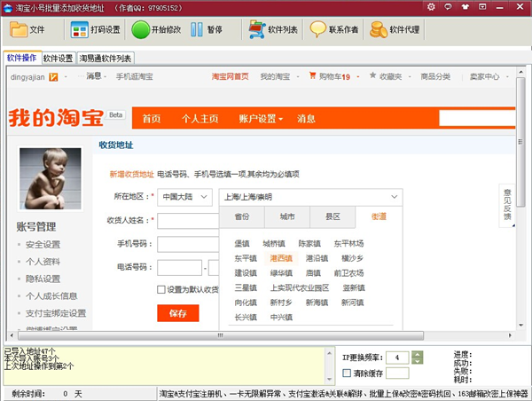Image resolution: width=532 pixels, height=401 pixels.
Task: Choose the 上实现代农业园区 street option
Action: (300, 288)
